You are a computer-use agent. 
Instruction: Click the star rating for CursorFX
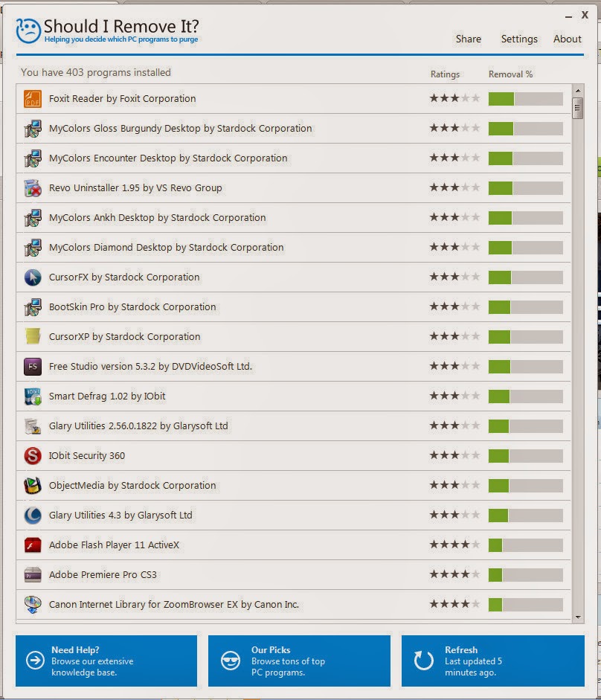coord(454,277)
